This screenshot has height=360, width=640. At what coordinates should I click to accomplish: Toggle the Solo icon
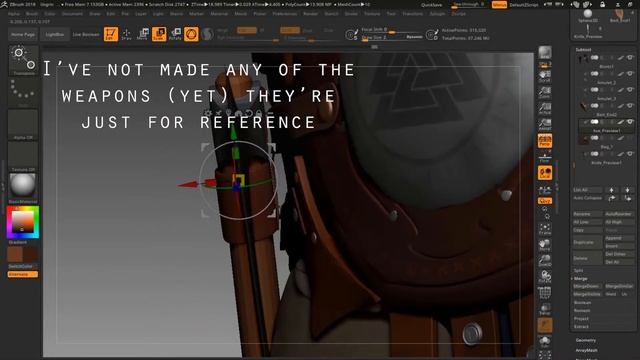pyautogui.click(x=544, y=342)
